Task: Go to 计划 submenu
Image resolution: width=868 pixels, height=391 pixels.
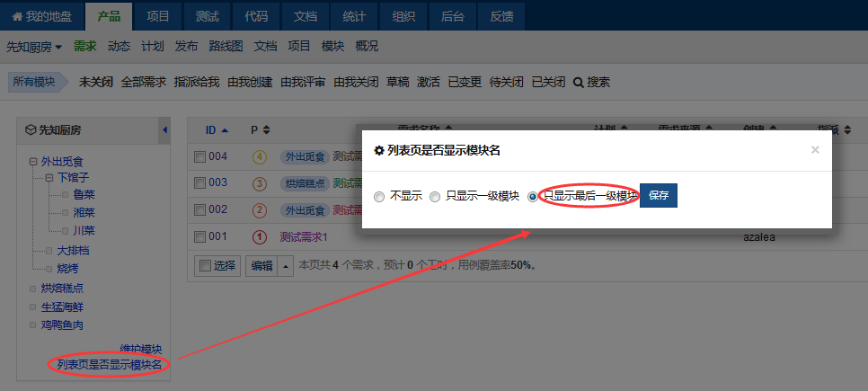Action: click(x=153, y=47)
